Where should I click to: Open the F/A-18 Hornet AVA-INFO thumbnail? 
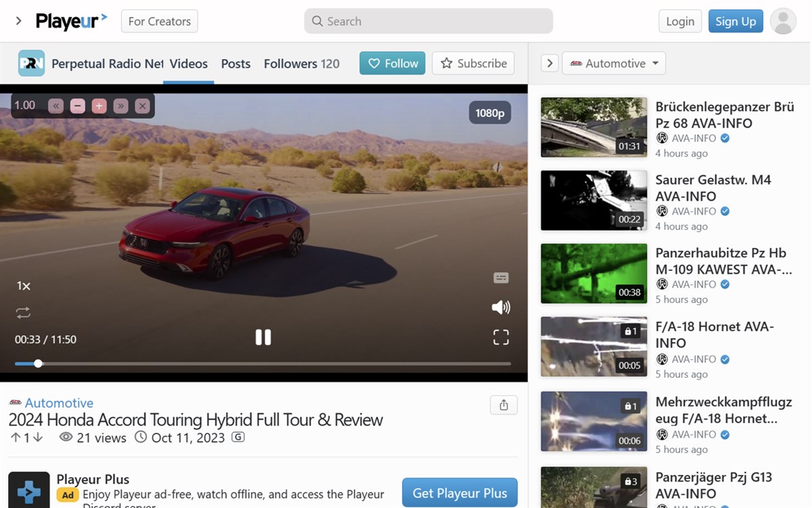(594, 347)
